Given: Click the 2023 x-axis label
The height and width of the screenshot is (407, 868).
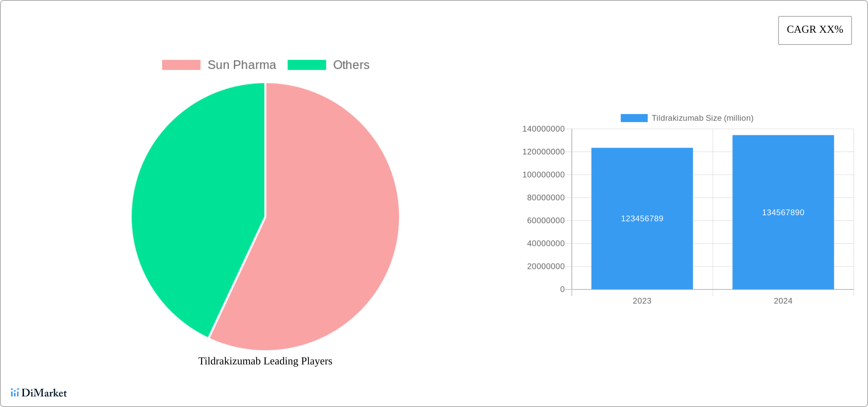Looking at the screenshot, I should coord(642,301).
